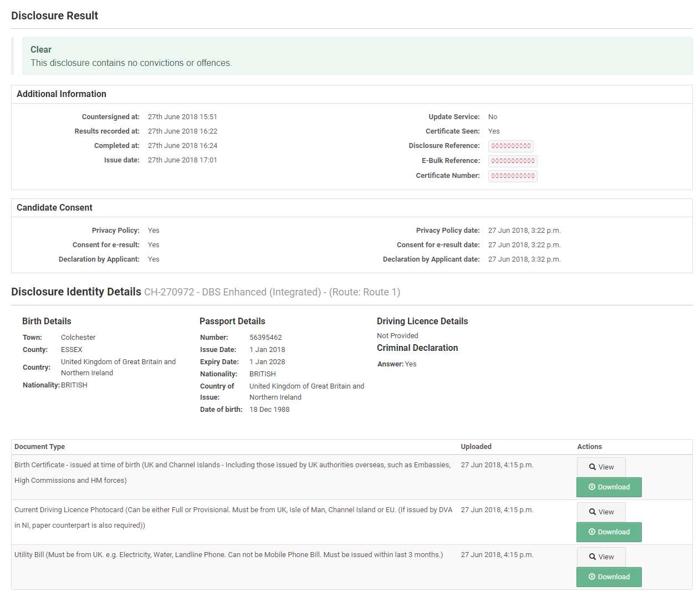Screen dimensions: 700x592
Task: Click download icon for Driving Licence Photocard
Action: 592,532
